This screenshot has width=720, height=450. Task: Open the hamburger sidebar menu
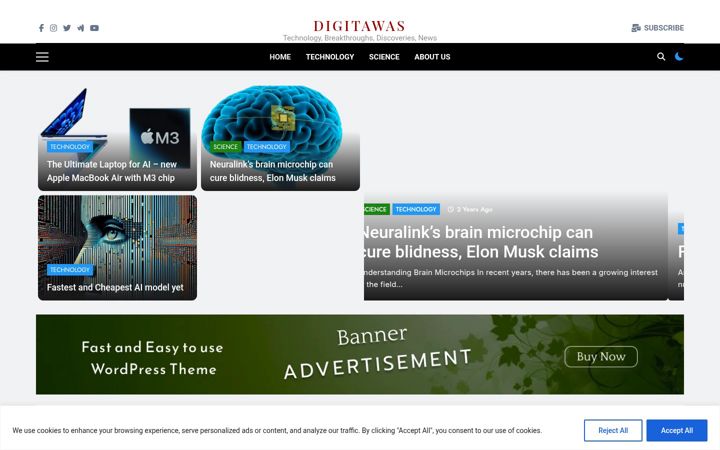click(x=42, y=57)
